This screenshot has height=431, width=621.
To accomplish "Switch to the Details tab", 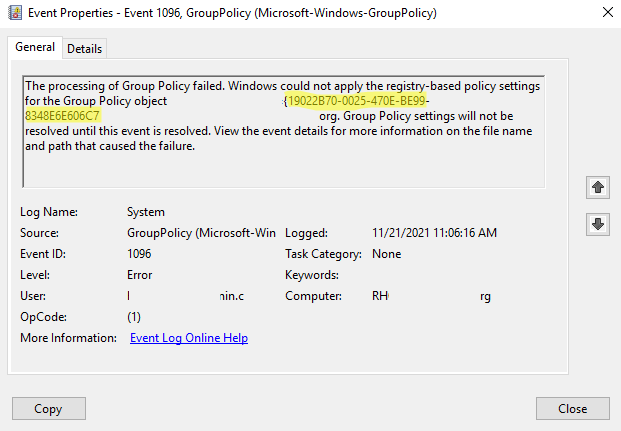I will pos(84,48).
